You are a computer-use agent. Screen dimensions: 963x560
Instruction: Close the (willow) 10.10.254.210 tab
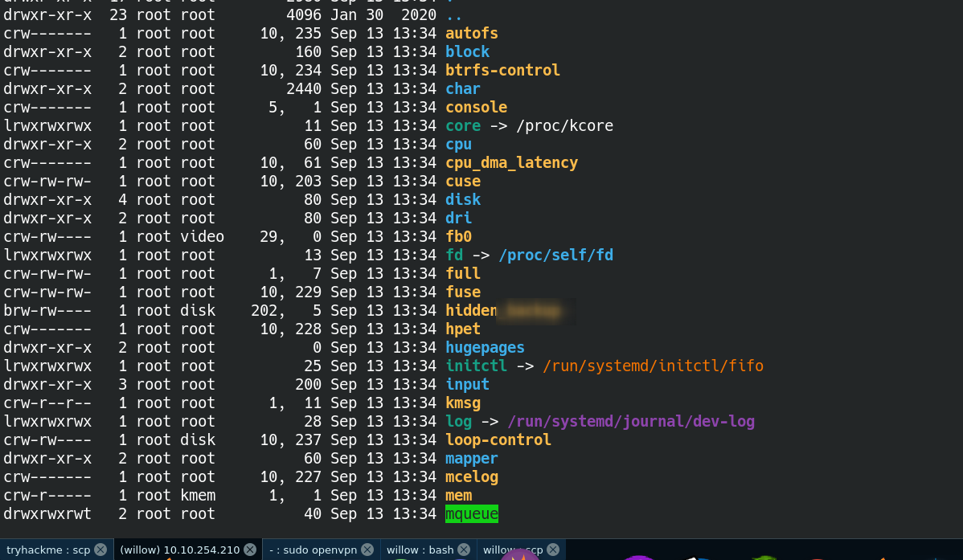click(x=250, y=550)
